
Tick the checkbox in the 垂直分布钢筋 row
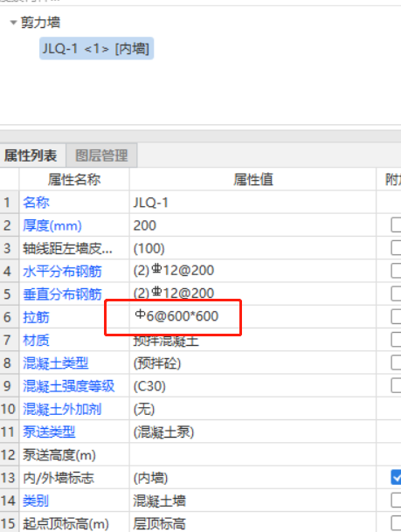(396, 294)
